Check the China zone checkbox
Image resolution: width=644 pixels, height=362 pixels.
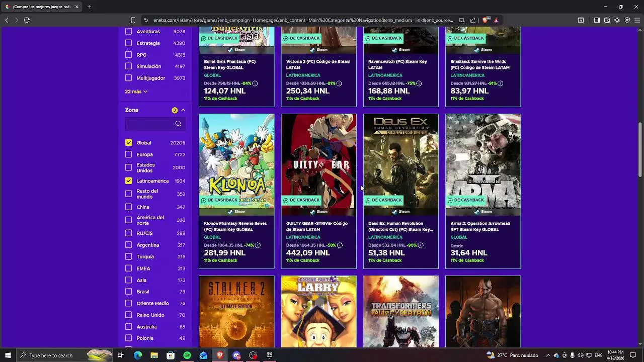click(x=128, y=207)
